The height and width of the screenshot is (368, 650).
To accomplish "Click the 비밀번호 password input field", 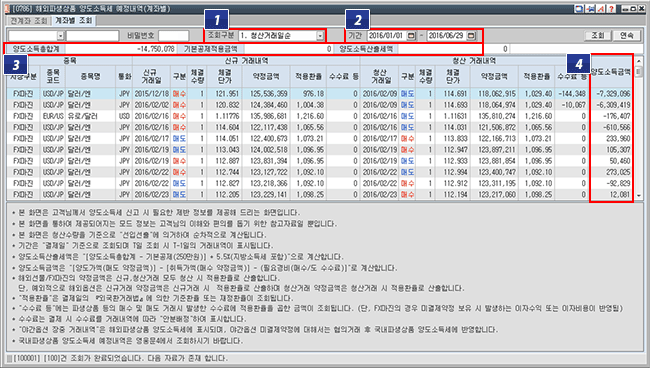I will 173,36.
